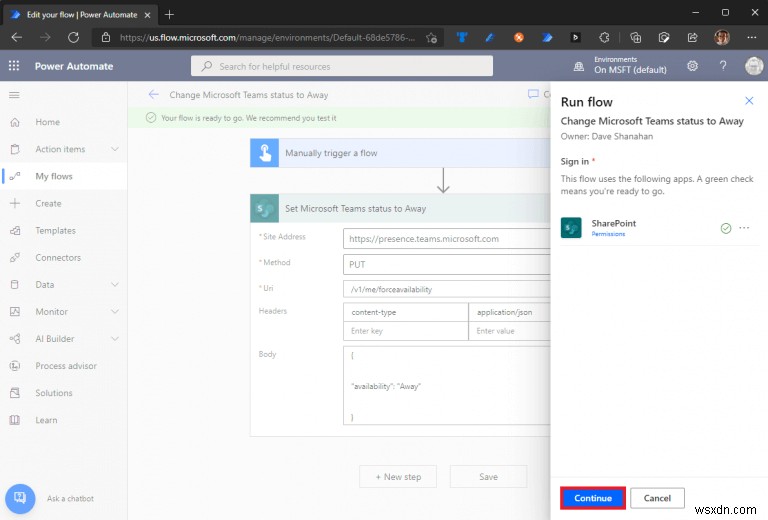Image resolution: width=768 pixels, height=520 pixels.
Task: Open Home in the sidebar
Action: [x=48, y=122]
